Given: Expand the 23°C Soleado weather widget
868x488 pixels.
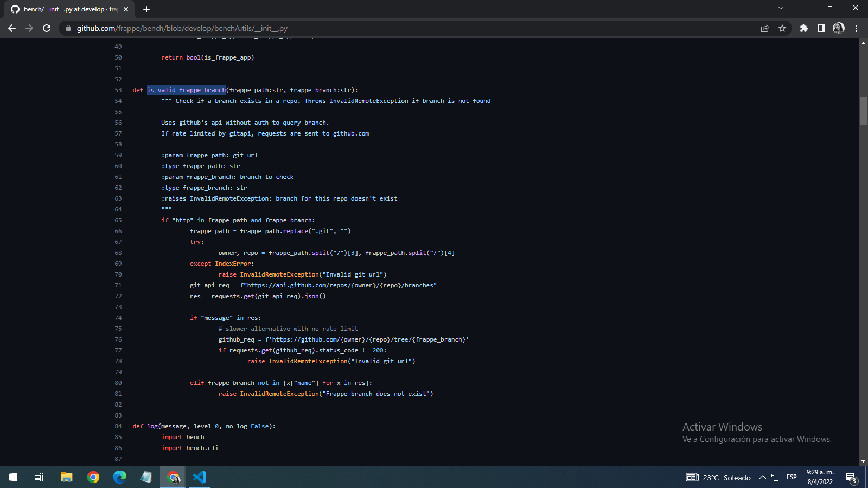Looking at the screenshot, I should tap(717, 477).
